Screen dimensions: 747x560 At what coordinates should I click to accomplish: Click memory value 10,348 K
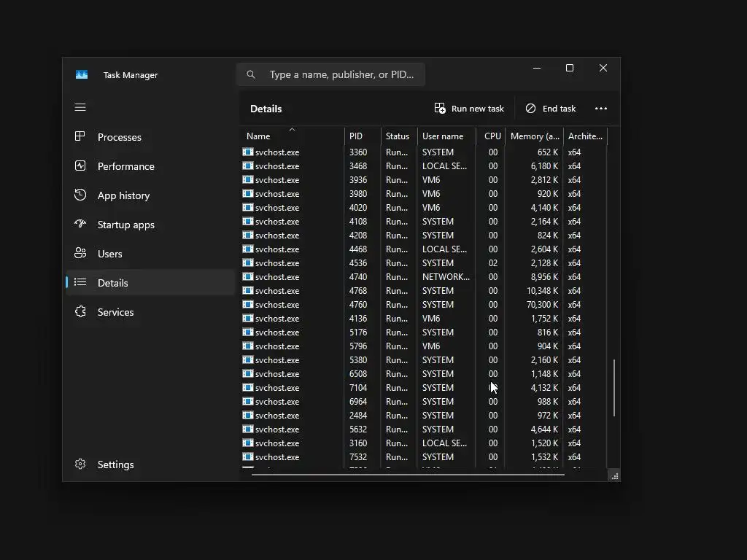click(542, 290)
